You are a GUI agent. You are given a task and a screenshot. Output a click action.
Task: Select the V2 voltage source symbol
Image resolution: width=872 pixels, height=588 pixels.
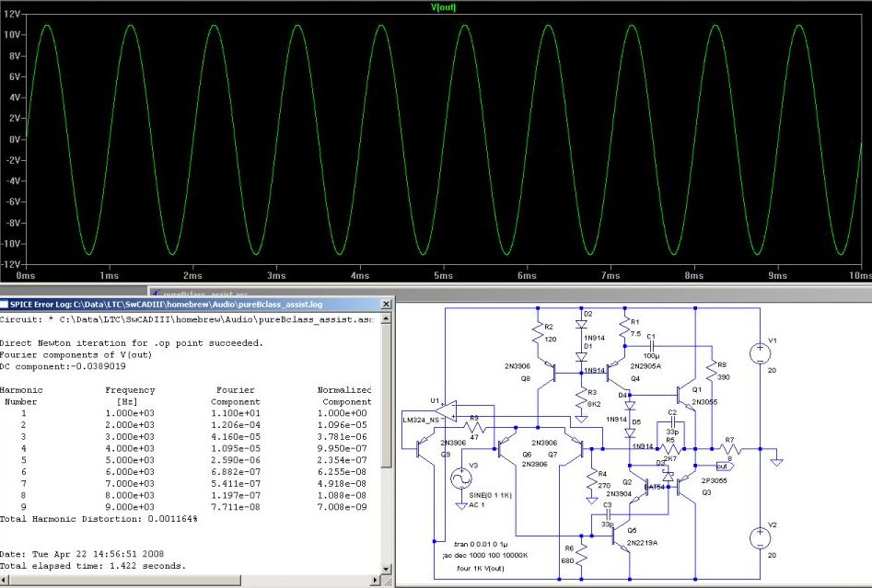pyautogui.click(x=758, y=537)
